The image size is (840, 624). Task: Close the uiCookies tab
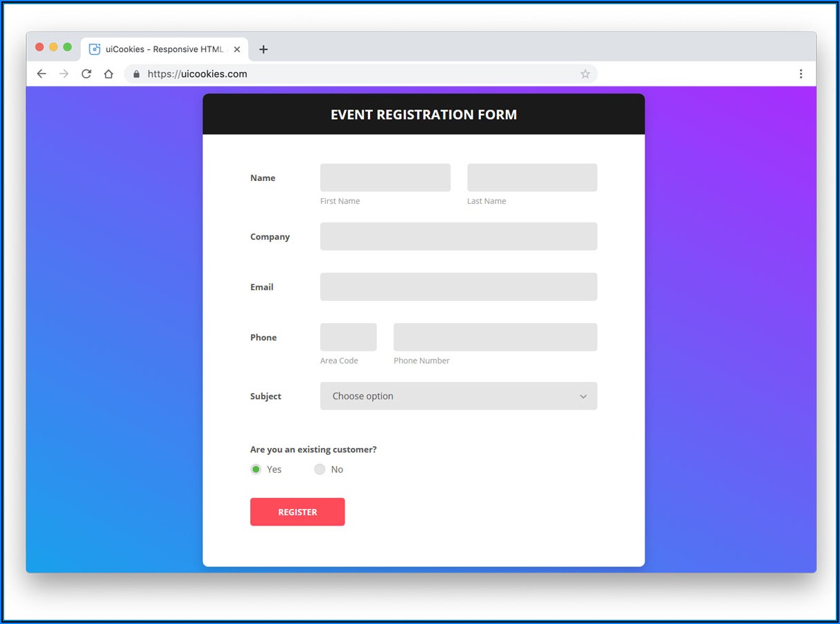(x=237, y=49)
